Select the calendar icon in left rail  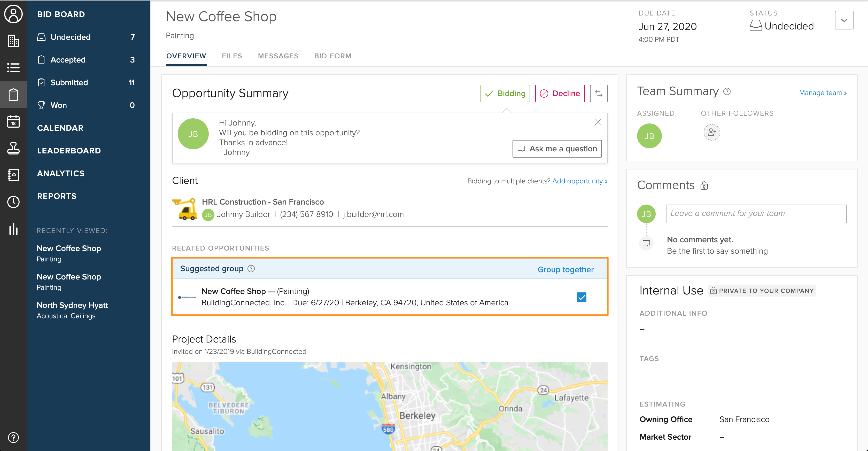point(13,121)
